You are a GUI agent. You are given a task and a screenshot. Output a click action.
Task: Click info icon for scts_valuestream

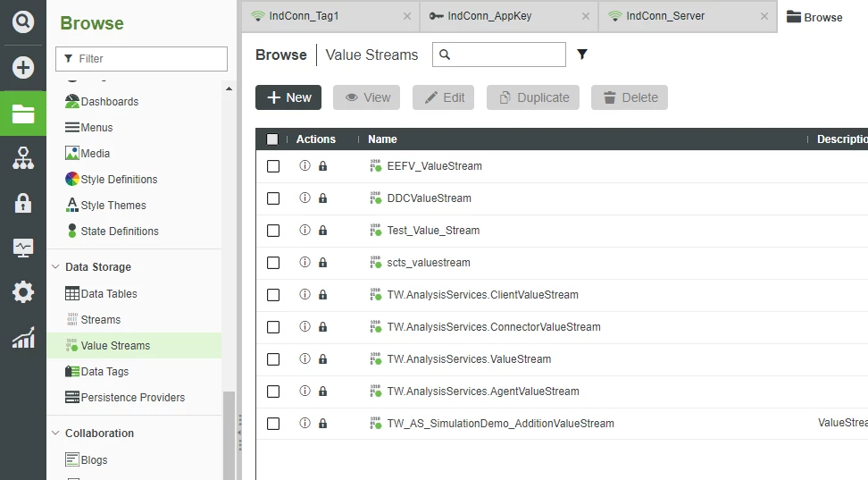coord(305,262)
